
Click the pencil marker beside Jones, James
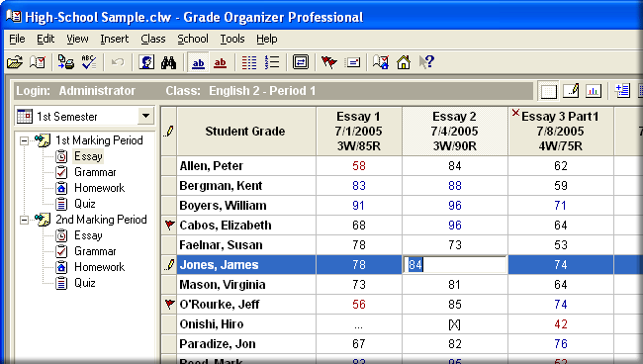(x=169, y=265)
